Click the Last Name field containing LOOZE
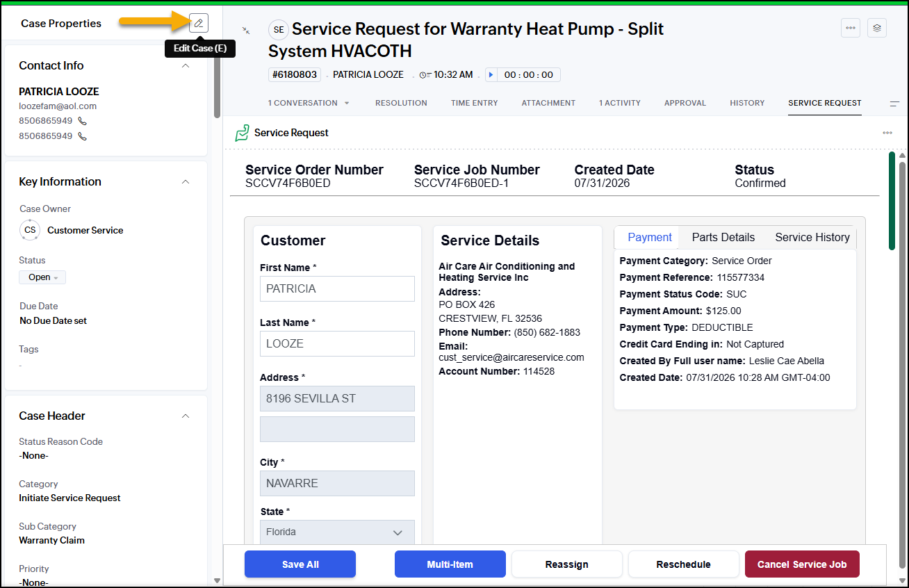The image size is (909, 588). click(337, 343)
